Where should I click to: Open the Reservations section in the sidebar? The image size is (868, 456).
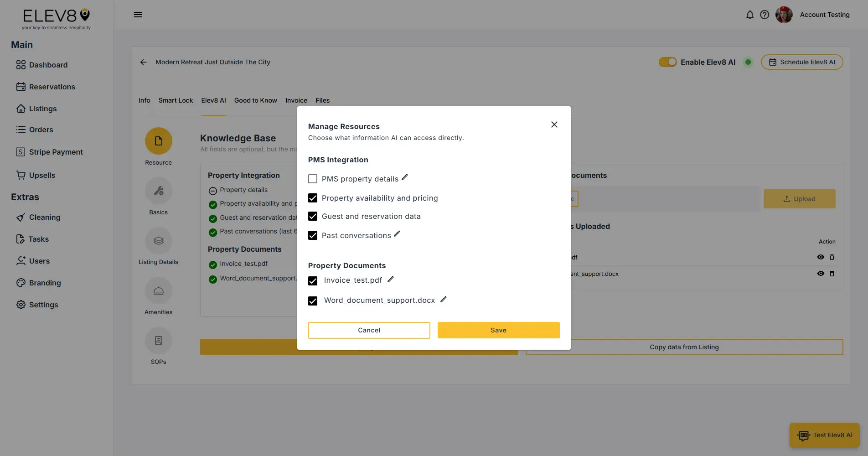tap(52, 87)
